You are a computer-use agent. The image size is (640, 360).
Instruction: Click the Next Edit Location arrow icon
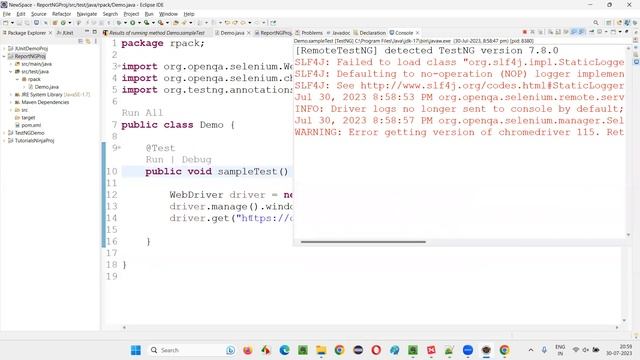pyautogui.click(x=235, y=23)
